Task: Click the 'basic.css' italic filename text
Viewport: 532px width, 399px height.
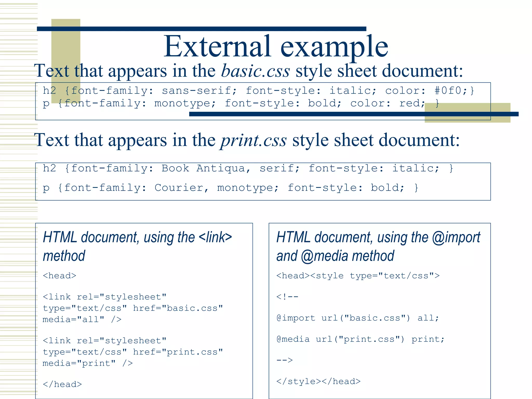Action: (x=255, y=71)
